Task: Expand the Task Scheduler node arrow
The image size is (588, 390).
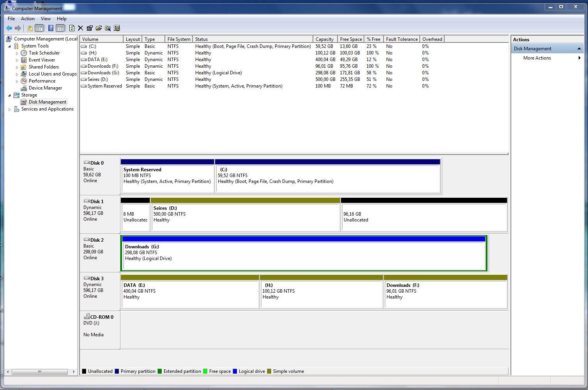Action: (17, 53)
